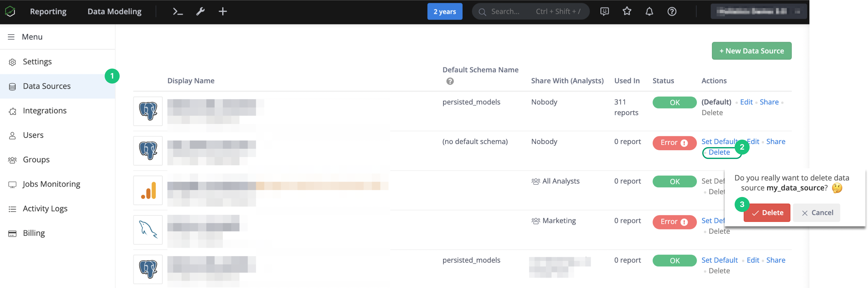Open Reporting in the top navigation

tap(48, 12)
